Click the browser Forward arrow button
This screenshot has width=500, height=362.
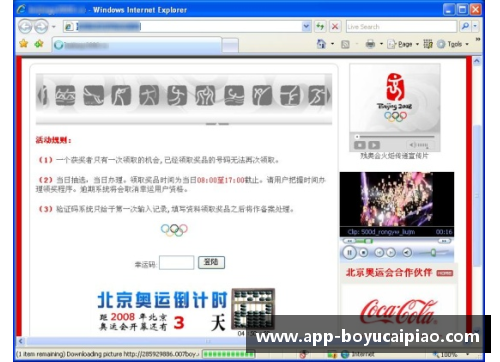(41, 27)
